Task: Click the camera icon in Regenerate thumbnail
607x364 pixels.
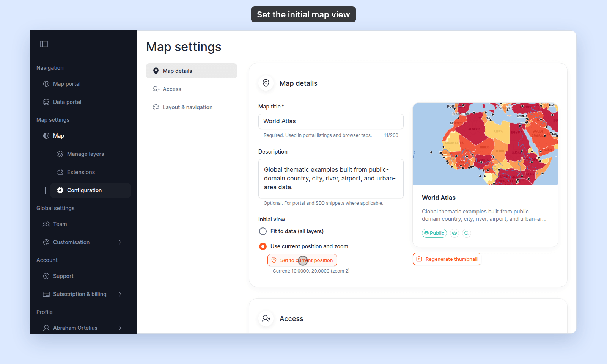Action: point(419,259)
